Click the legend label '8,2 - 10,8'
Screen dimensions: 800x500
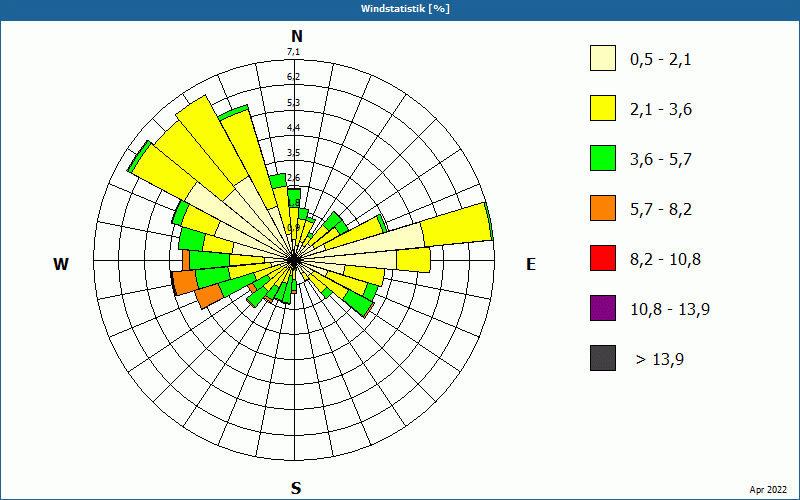click(x=665, y=260)
